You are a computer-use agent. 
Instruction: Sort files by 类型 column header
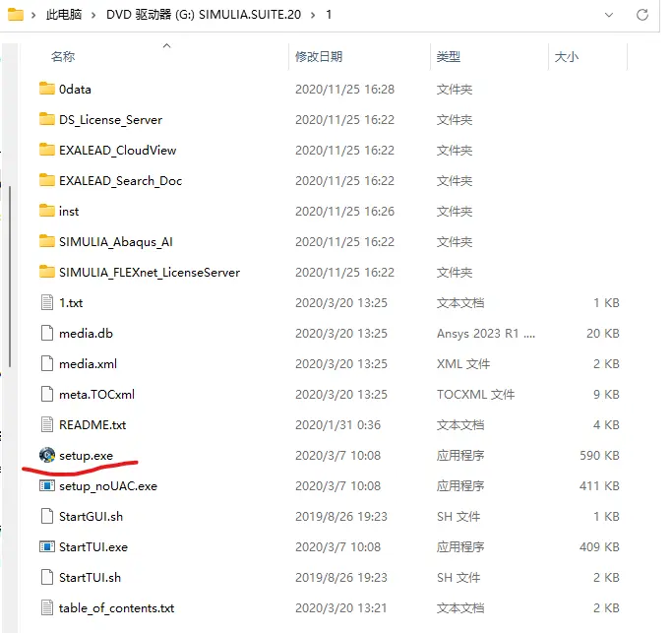[x=449, y=57]
